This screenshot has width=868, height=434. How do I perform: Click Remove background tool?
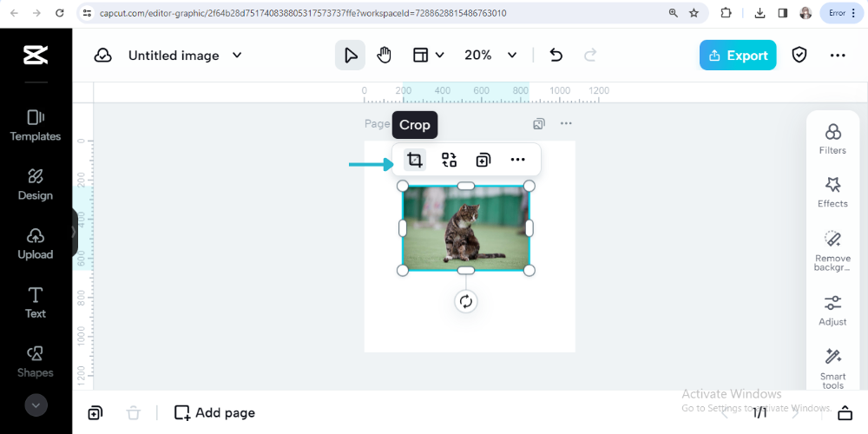(832, 250)
